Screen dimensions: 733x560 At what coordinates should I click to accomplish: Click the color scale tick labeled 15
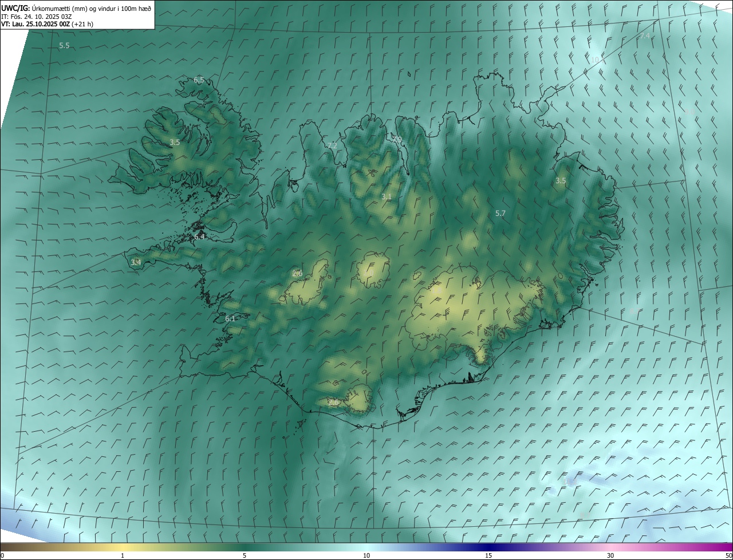pyautogui.click(x=488, y=555)
